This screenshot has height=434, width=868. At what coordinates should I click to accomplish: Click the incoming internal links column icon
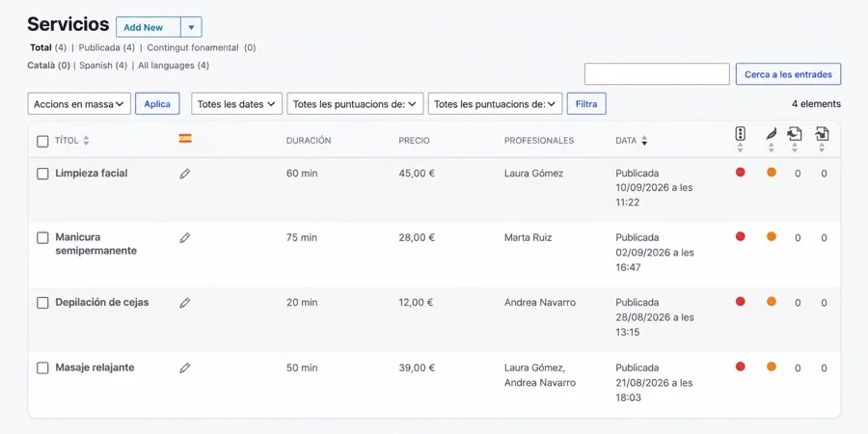point(822,133)
